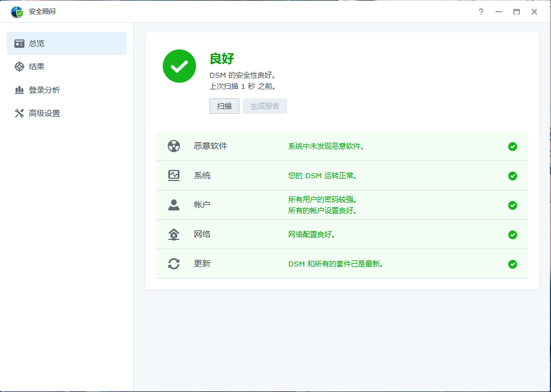Open help with the question mark icon
Viewport: 551px width, 392px height.
[x=480, y=12]
